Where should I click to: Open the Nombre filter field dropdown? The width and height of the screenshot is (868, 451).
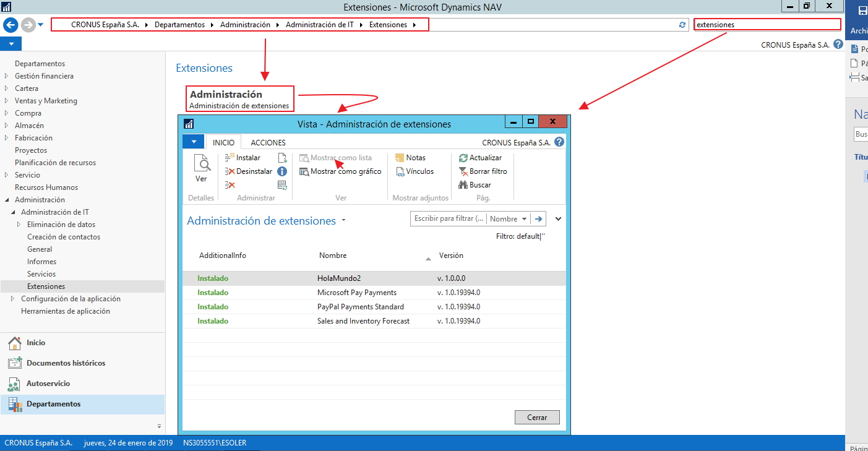[x=524, y=219]
